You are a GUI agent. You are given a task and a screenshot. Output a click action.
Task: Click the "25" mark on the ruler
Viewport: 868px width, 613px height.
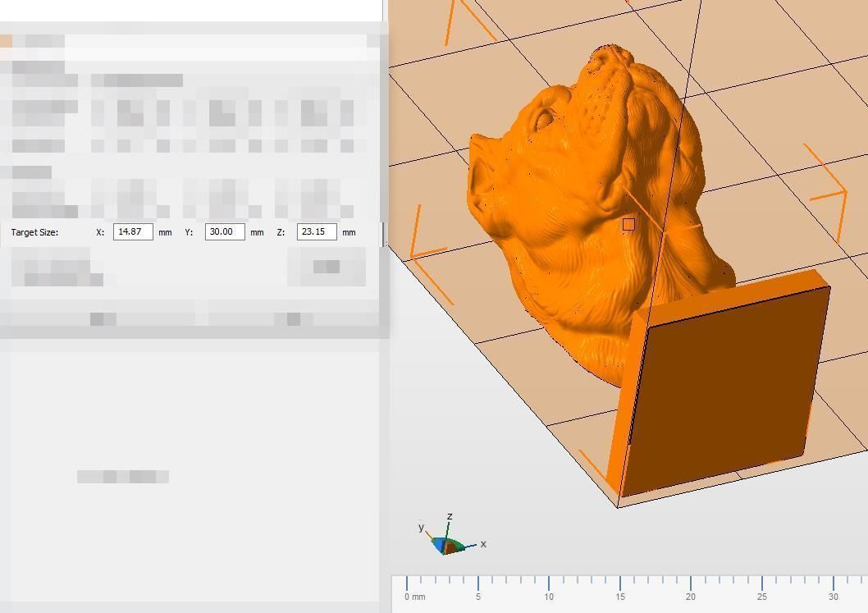[761, 597]
